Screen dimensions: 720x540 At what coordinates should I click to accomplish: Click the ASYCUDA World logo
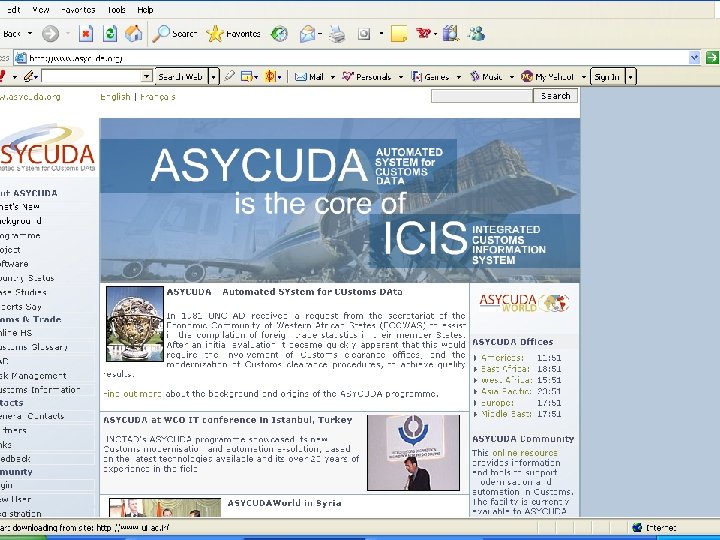tap(524, 303)
